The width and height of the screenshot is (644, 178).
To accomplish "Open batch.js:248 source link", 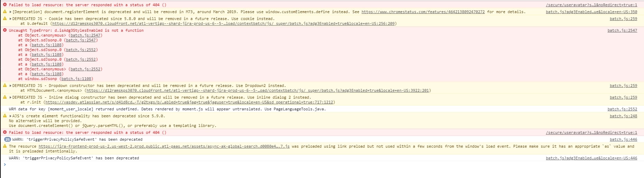I will (x=623, y=116).
